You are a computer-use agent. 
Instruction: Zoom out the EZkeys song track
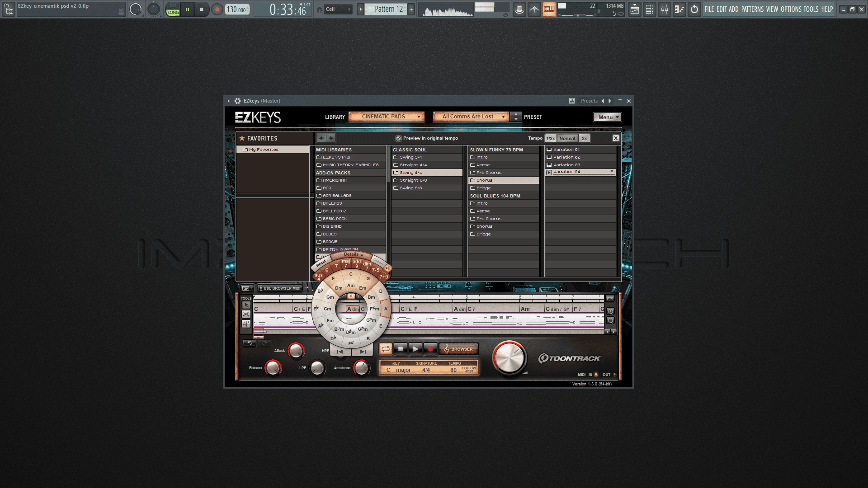610,320
